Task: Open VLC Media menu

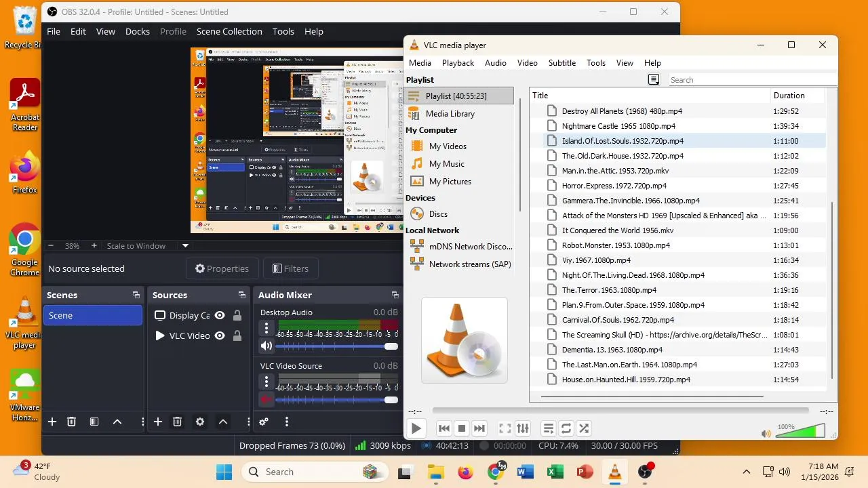Action: pyautogui.click(x=420, y=62)
